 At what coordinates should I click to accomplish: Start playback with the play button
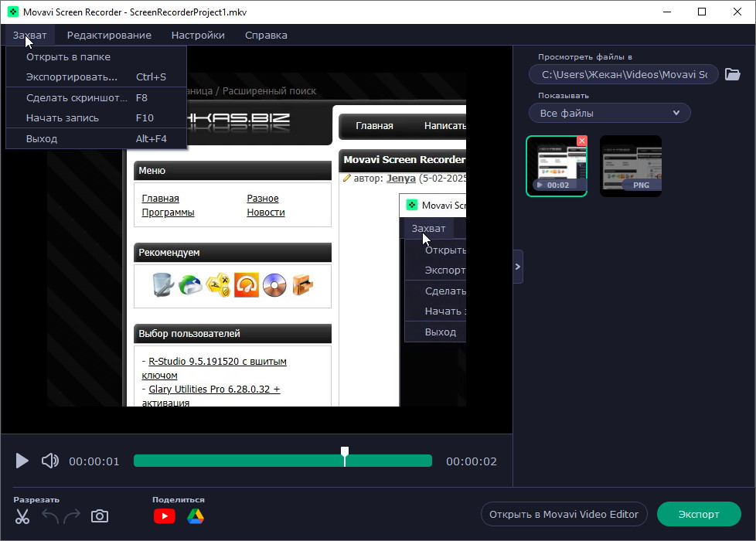tap(22, 461)
